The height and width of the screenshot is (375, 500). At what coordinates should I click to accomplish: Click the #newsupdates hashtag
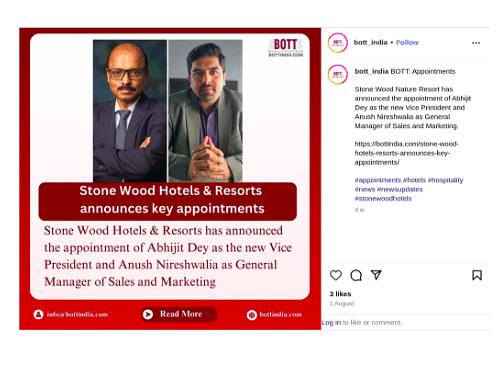click(x=400, y=189)
